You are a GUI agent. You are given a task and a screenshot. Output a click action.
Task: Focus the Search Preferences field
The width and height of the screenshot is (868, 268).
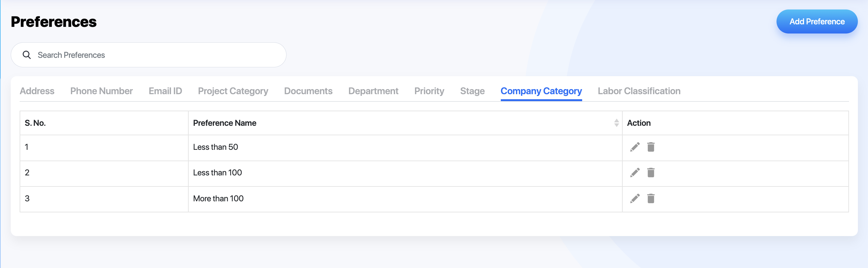[148, 55]
